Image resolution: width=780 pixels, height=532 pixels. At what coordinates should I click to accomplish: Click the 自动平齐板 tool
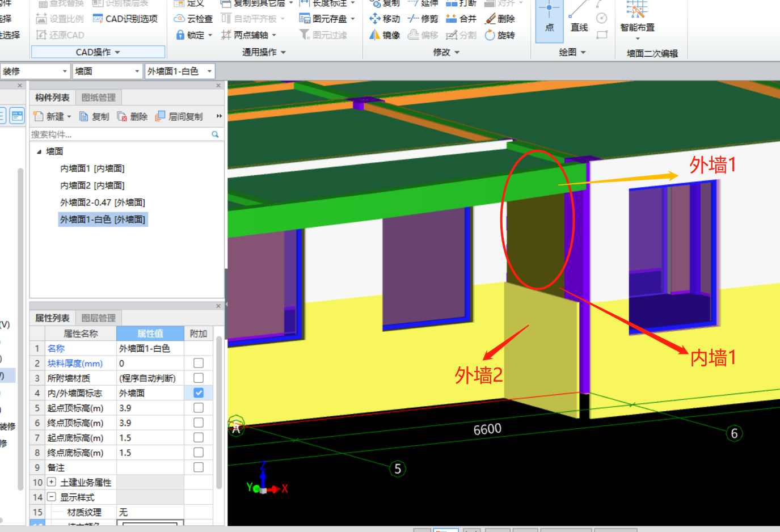pos(252,19)
